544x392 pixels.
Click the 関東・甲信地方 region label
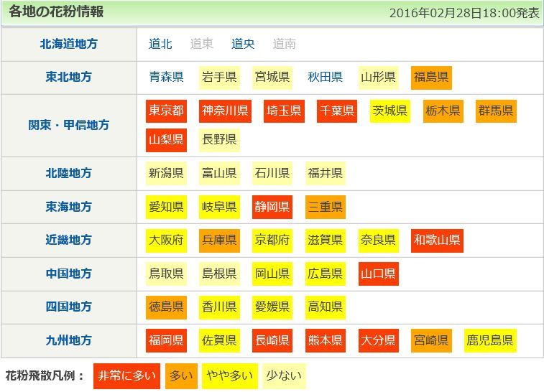[x=69, y=125]
